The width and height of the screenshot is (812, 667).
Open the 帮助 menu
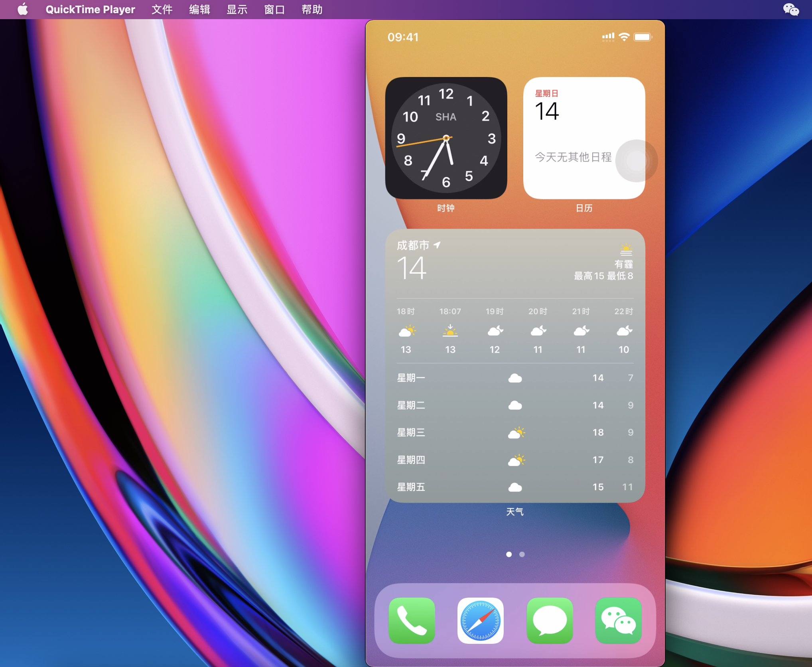[x=312, y=9]
